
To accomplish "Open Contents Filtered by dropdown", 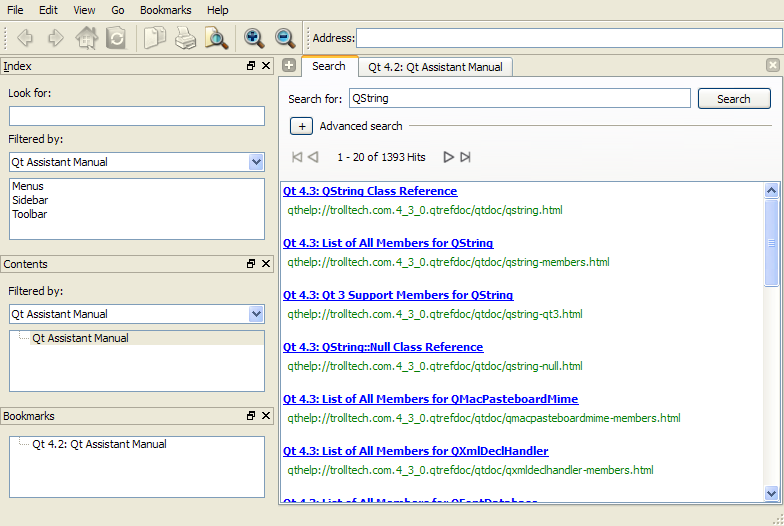I will pos(256,314).
